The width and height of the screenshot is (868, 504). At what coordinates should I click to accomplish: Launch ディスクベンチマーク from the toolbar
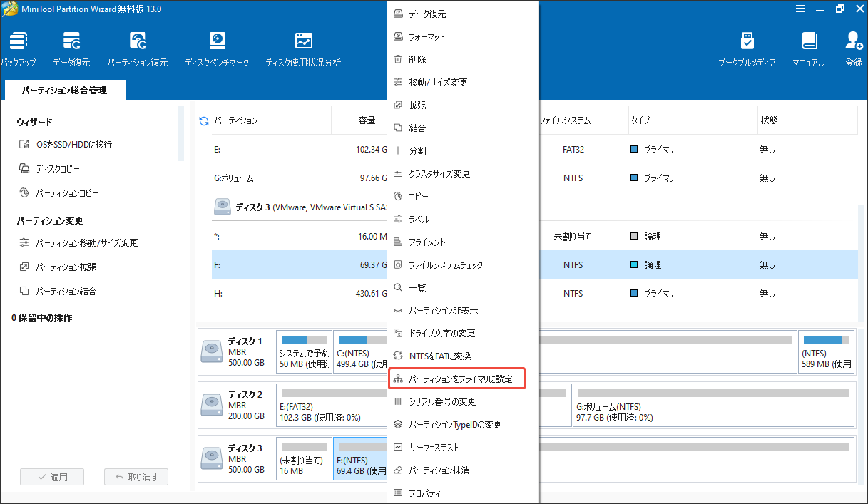point(217,48)
